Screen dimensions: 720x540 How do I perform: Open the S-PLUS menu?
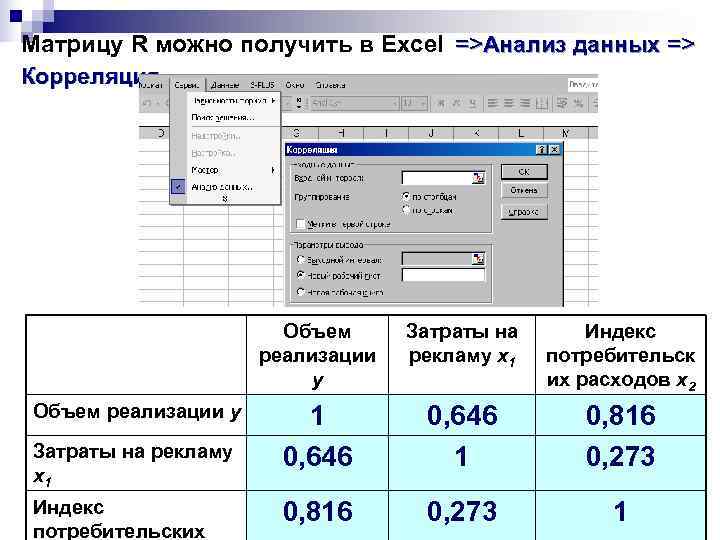(x=262, y=85)
